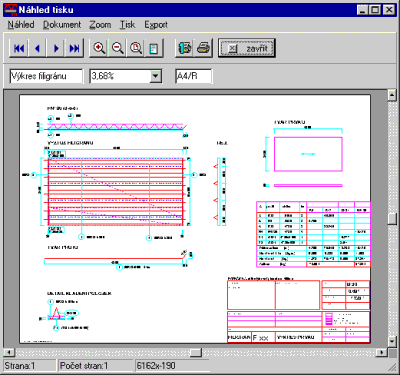Click the whole page view icon
This screenshot has height=375, width=400.
pyautogui.click(x=154, y=49)
